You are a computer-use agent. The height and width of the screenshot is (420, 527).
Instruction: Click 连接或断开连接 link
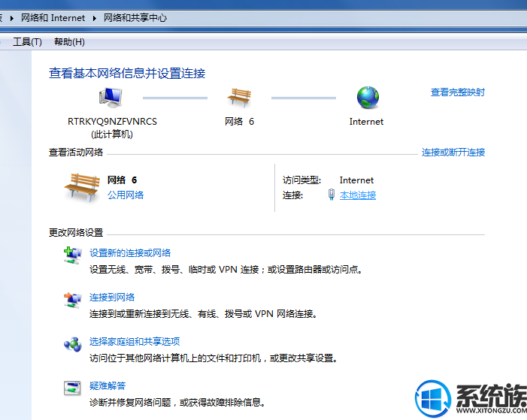453,153
